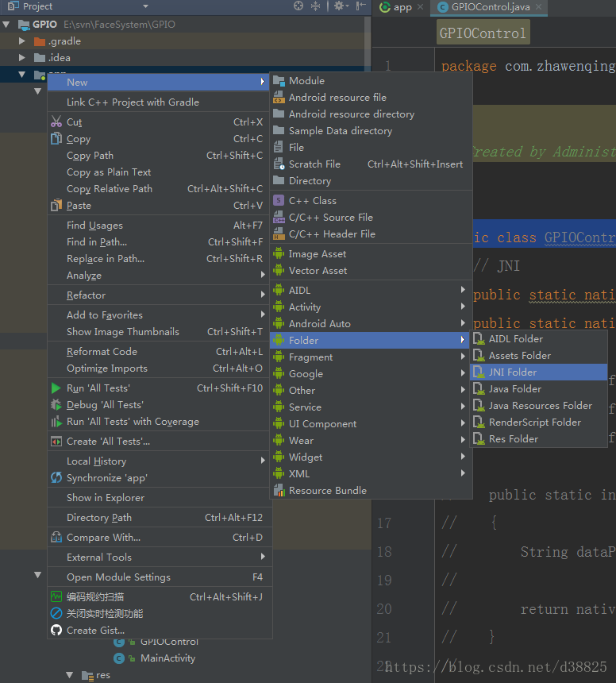Click the Compare With icon
Image resolution: width=616 pixels, height=683 pixels.
point(56,537)
